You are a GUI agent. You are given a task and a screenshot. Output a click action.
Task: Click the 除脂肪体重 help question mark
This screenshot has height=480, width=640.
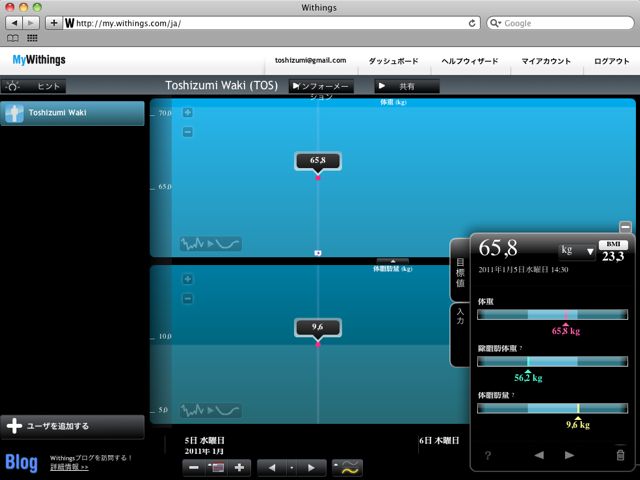point(521,349)
